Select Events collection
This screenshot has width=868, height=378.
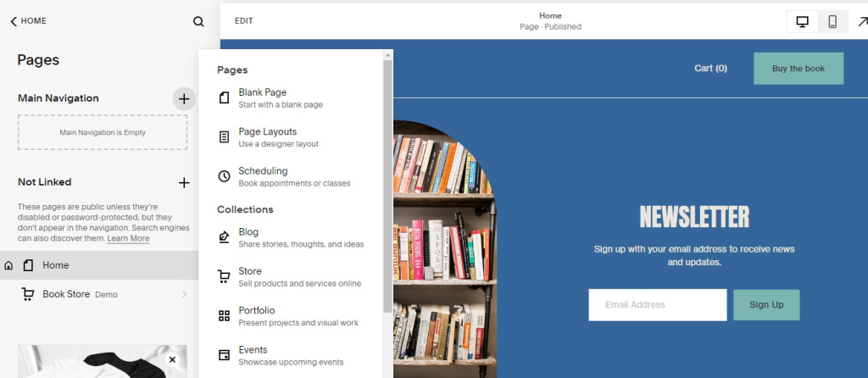(x=292, y=355)
